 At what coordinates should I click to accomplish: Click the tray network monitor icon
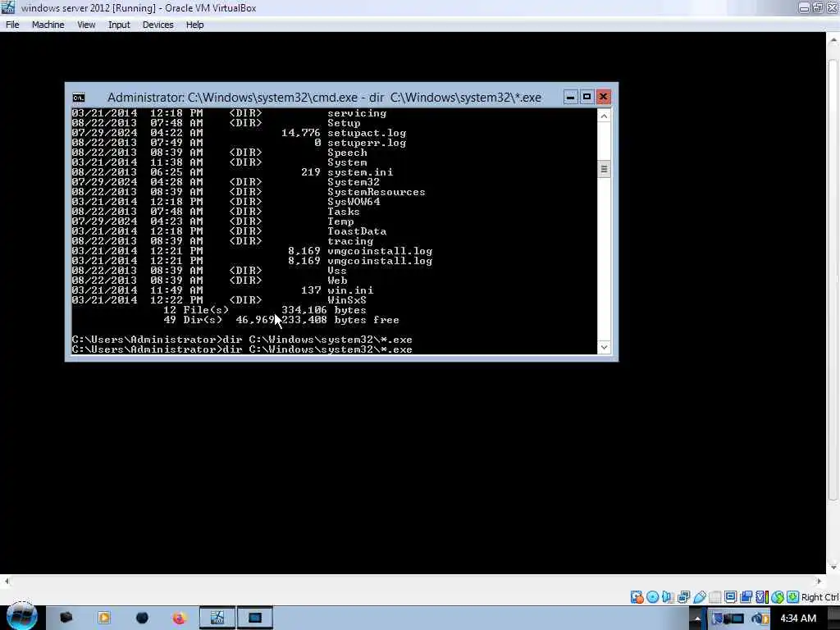pyautogui.click(x=736, y=619)
